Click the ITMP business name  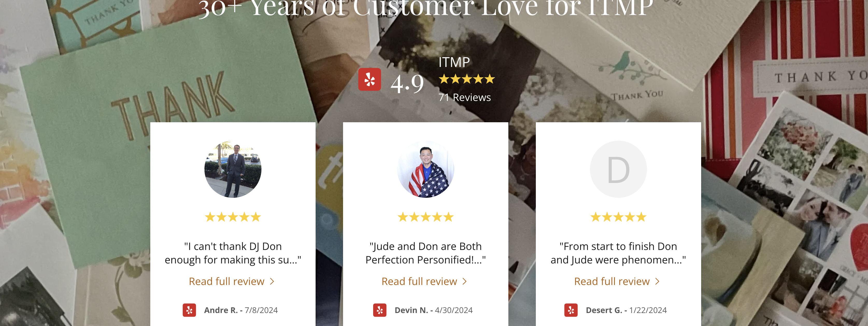tap(454, 63)
